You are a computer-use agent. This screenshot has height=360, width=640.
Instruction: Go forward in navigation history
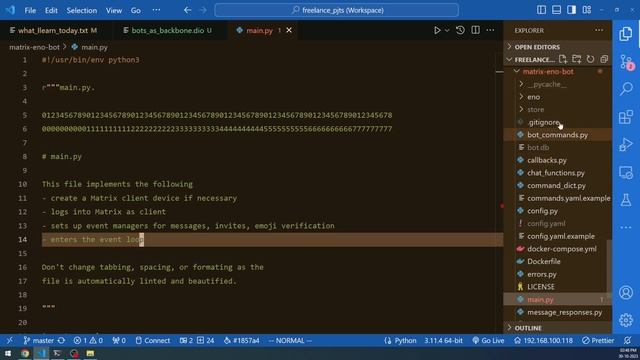pos(203,10)
